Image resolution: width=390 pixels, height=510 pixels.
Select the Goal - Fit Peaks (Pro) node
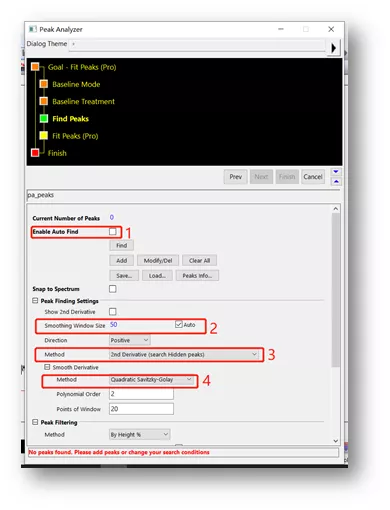(x=82, y=67)
